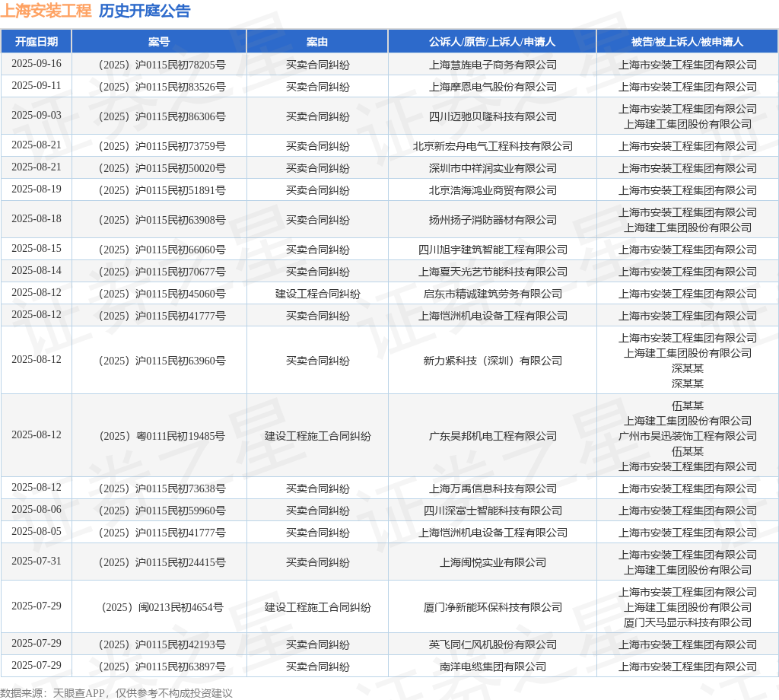779x700 pixels.
Task: Click defendant 广州市昊迅装饰工程有限公司
Action: pyautogui.click(x=687, y=436)
